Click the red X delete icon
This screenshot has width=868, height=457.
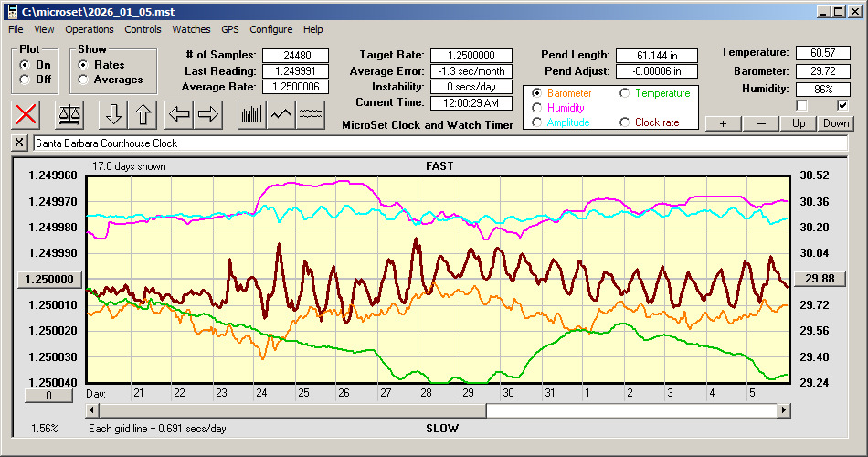click(x=27, y=114)
